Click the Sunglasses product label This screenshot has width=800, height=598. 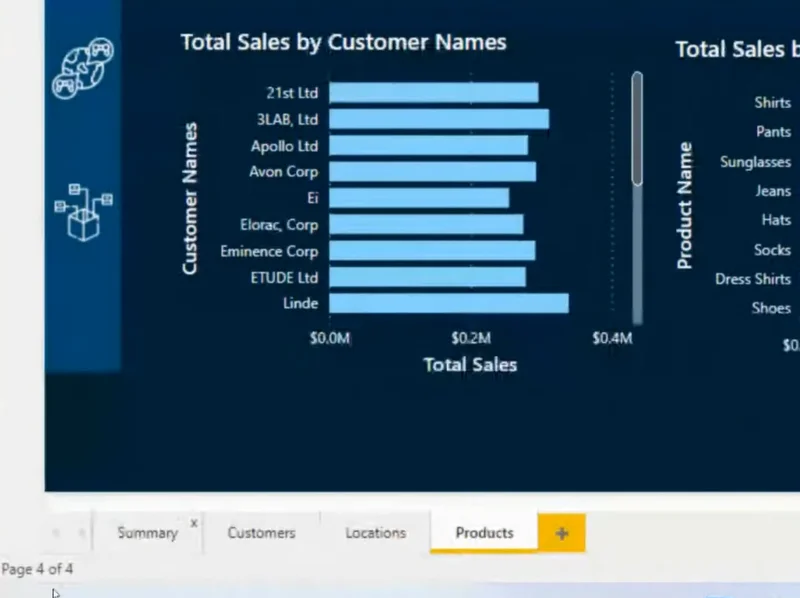tap(755, 162)
